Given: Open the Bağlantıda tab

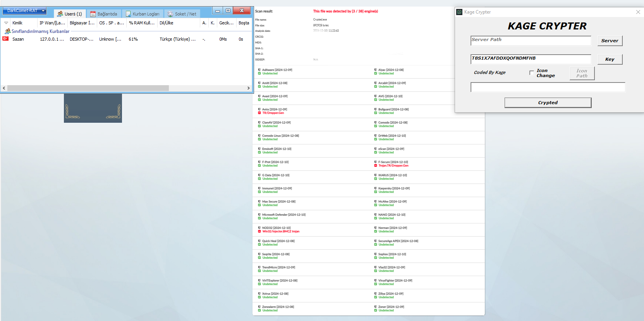Looking at the screenshot, I should 104,14.
